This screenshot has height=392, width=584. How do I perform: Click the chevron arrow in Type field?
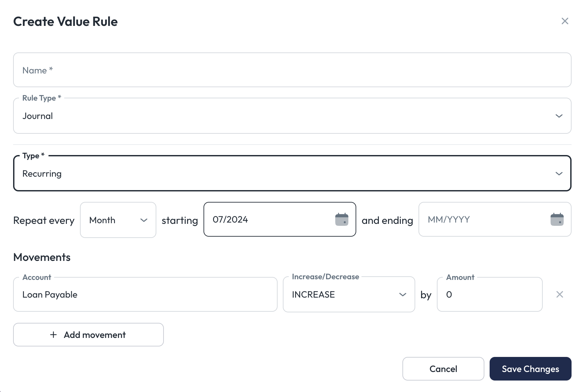[559, 174]
